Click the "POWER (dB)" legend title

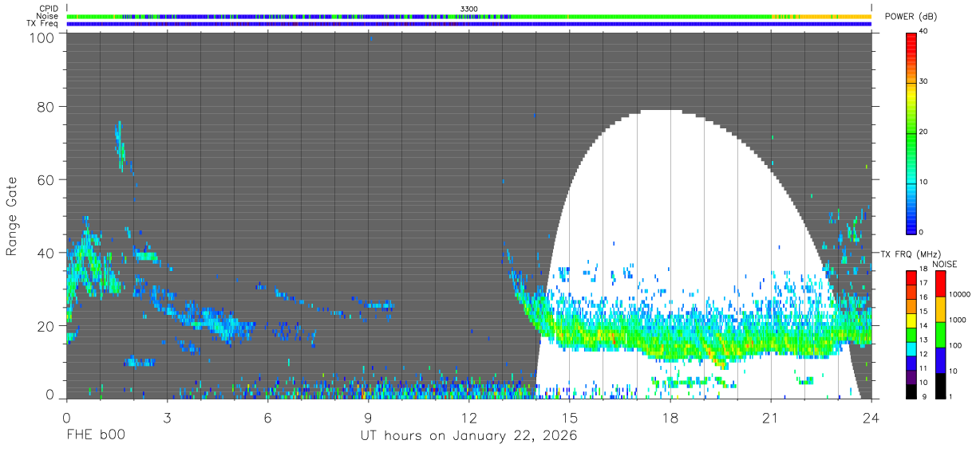(x=910, y=17)
